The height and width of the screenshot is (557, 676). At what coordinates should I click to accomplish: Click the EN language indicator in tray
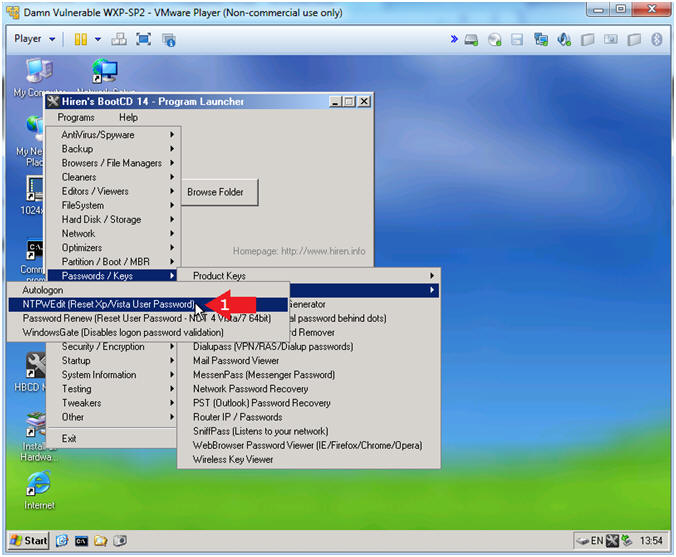[x=596, y=541]
